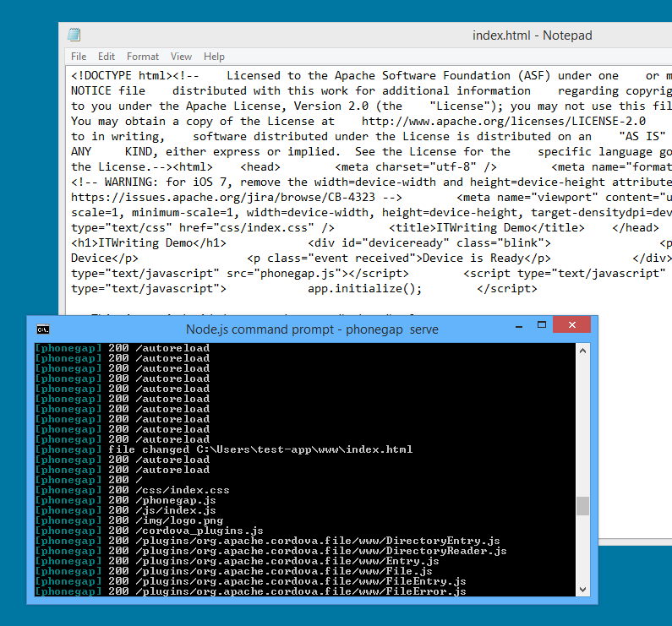The image size is (672, 626).
Task: Click the '200 /js/index.js' console line
Action: tap(125, 510)
